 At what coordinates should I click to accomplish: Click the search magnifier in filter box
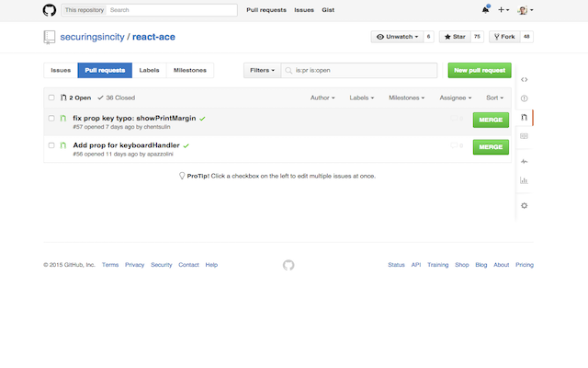(x=288, y=70)
